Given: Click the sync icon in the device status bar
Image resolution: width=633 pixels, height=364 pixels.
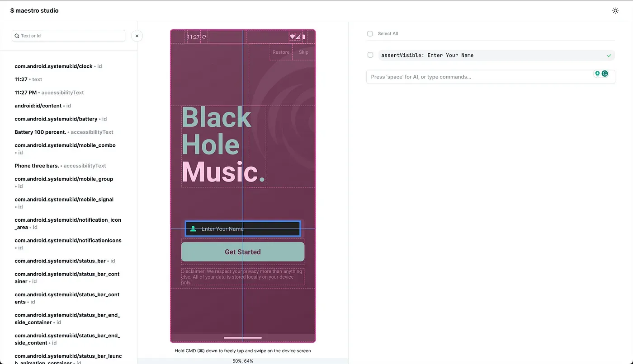Looking at the screenshot, I should tap(204, 37).
